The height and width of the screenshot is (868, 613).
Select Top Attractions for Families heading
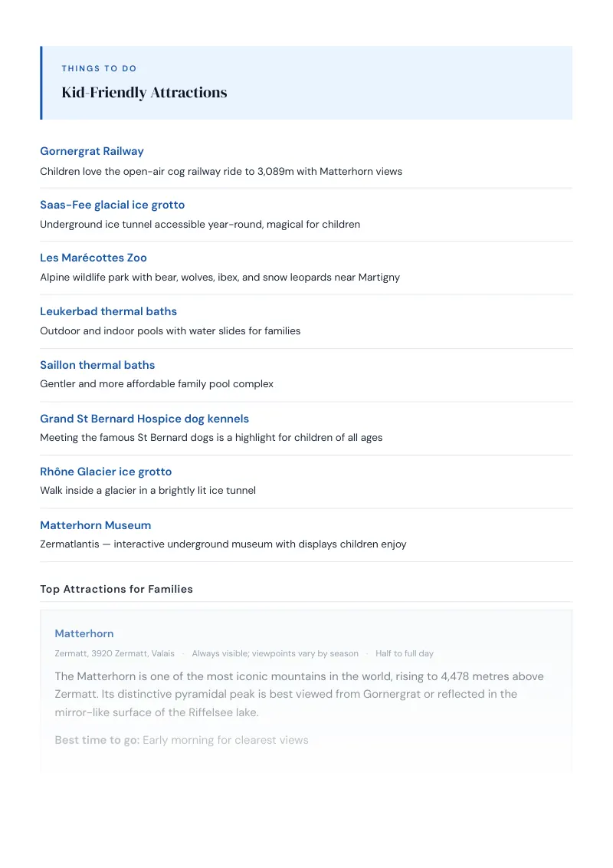(x=116, y=590)
